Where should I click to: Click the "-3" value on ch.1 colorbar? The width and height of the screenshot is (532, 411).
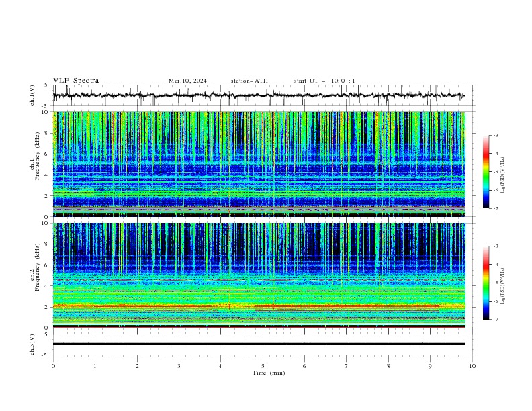495,135
